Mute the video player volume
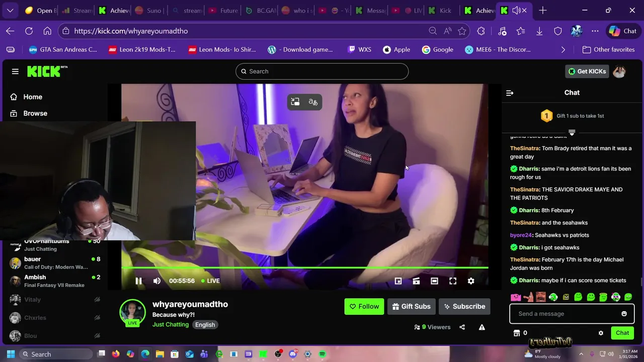The width and height of the screenshot is (644, 362). coord(157,281)
